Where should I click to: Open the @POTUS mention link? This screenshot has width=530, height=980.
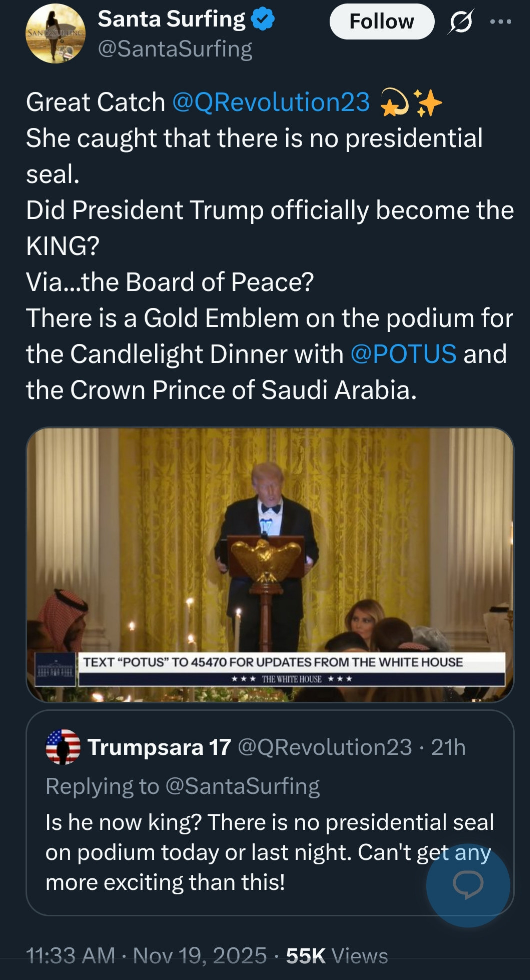[403, 354]
